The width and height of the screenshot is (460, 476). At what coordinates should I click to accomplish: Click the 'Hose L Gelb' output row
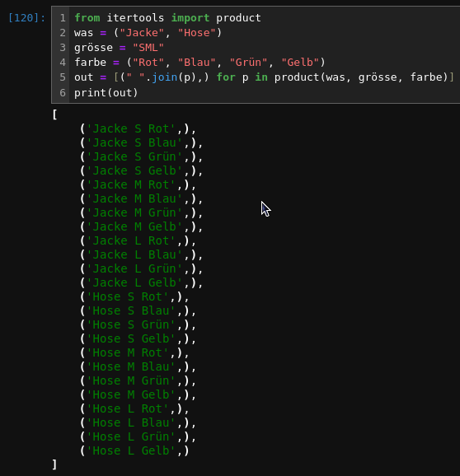tap(135, 450)
